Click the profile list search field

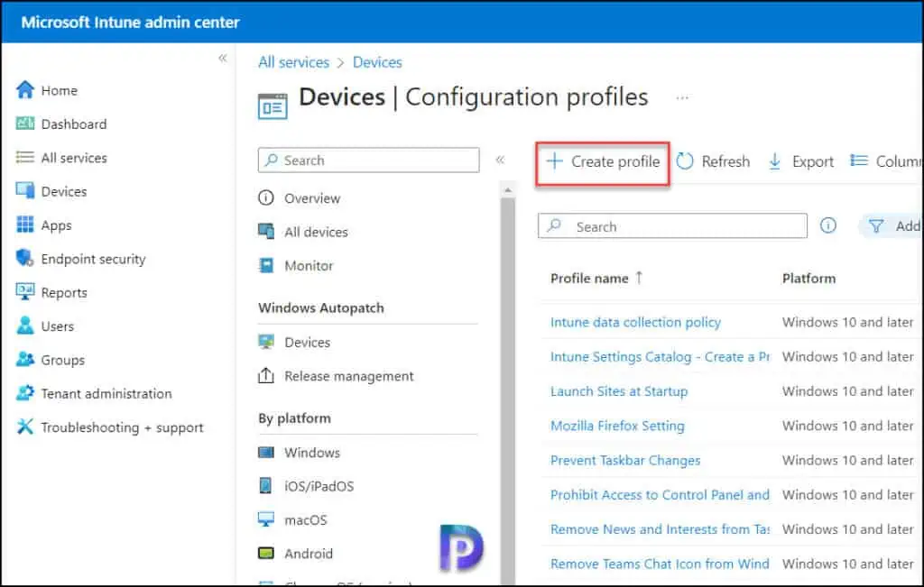click(672, 226)
